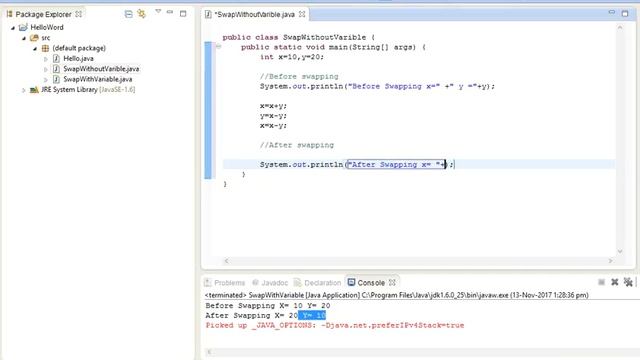Switch to the Declaration tab
Viewport: 640px width, 360px height.
[318, 282]
